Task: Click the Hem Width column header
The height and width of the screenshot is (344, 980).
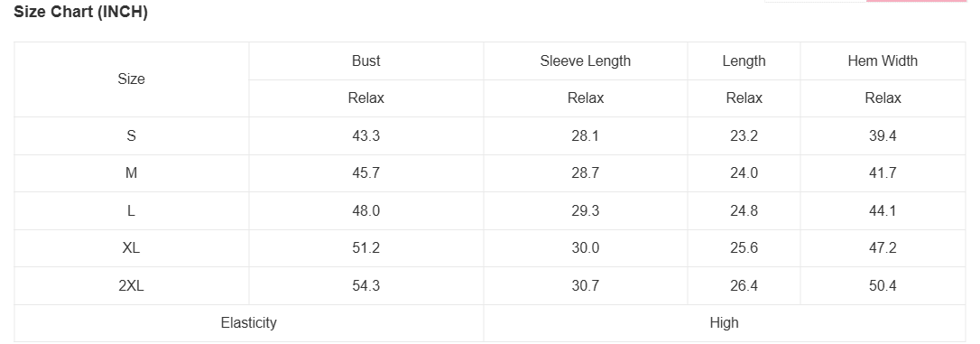Action: (x=883, y=60)
